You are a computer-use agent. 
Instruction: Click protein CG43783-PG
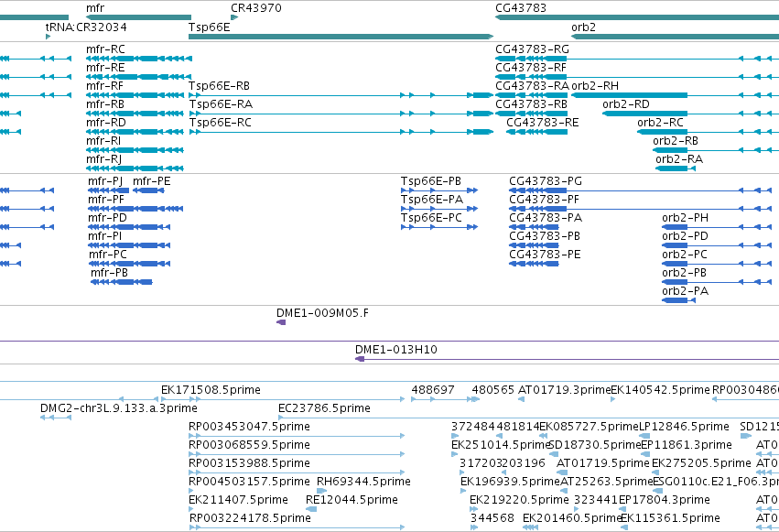(x=641, y=190)
